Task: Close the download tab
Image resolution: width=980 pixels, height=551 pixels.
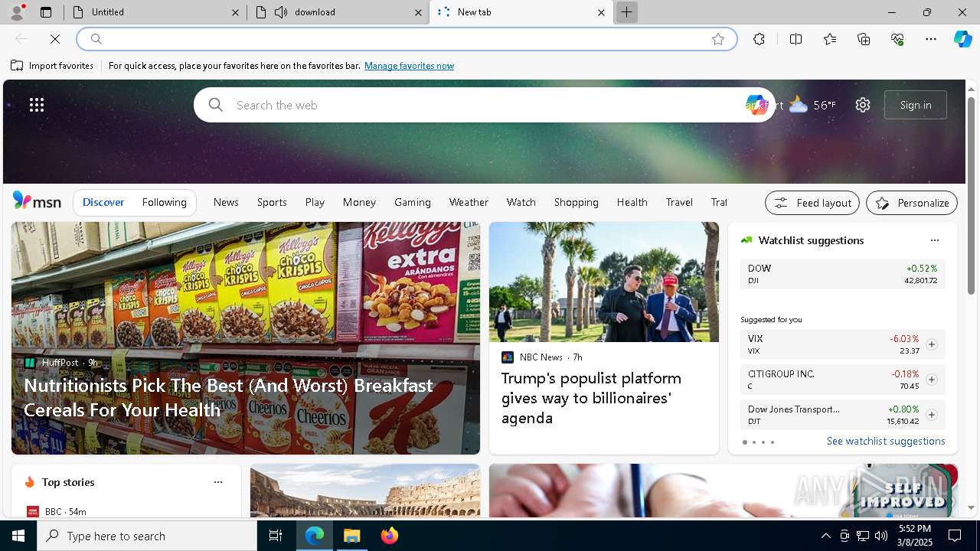Action: (418, 12)
